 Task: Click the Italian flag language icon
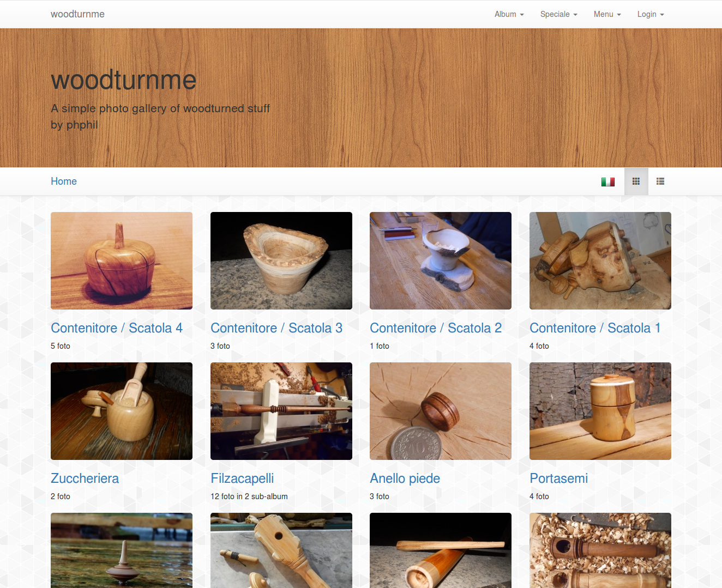pos(608,181)
